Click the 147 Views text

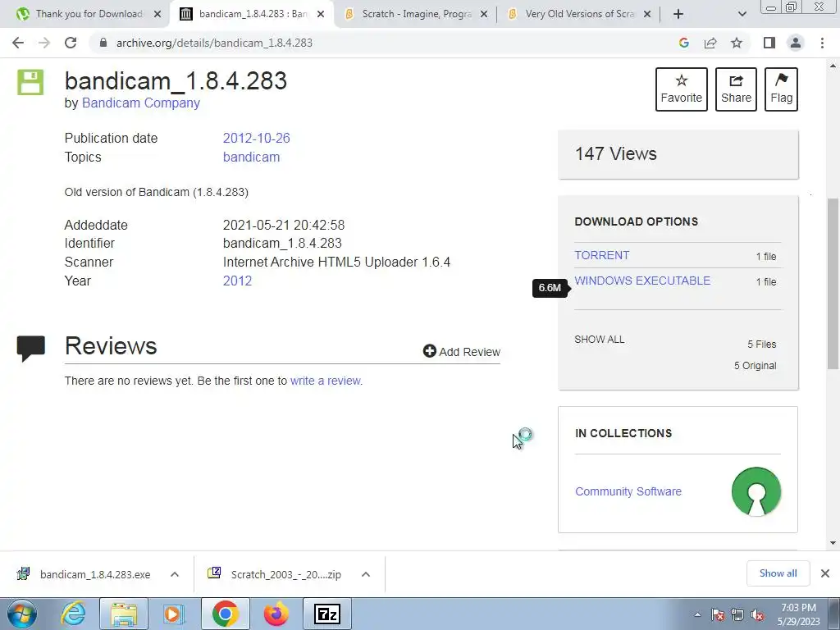[x=615, y=153]
